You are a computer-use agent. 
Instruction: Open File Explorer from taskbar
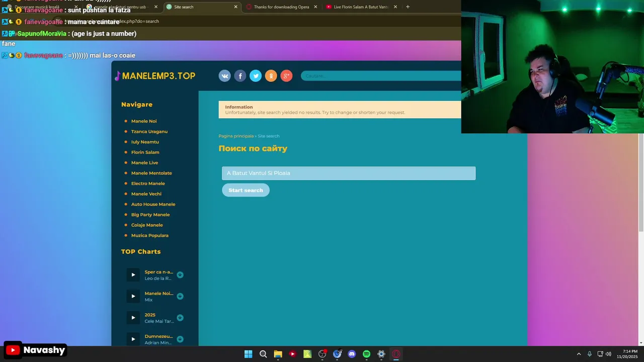tap(278, 354)
